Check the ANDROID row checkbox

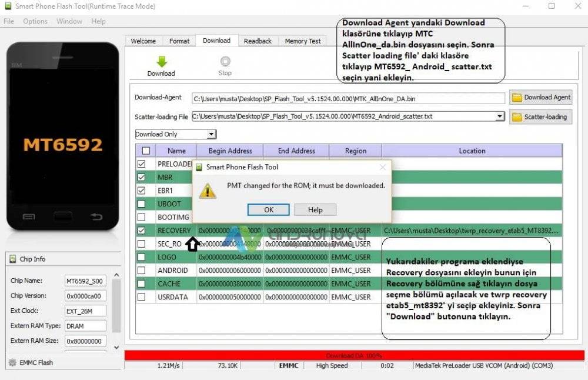point(141,271)
